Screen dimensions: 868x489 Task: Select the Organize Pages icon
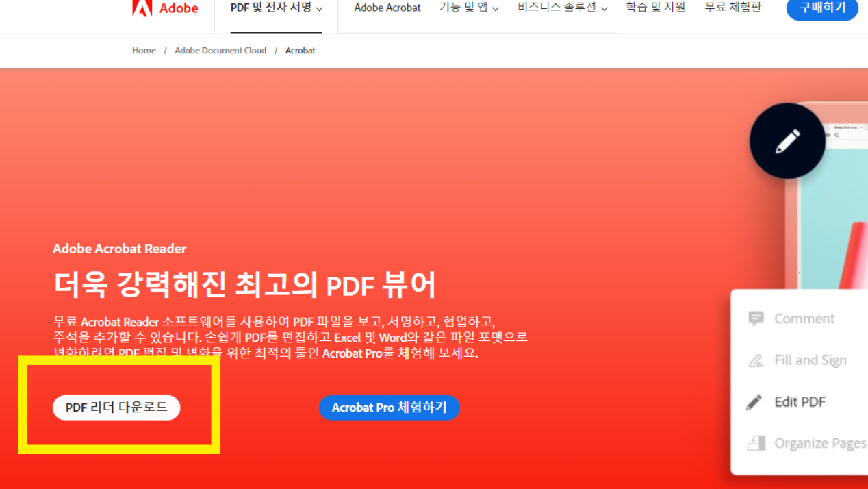point(756,442)
